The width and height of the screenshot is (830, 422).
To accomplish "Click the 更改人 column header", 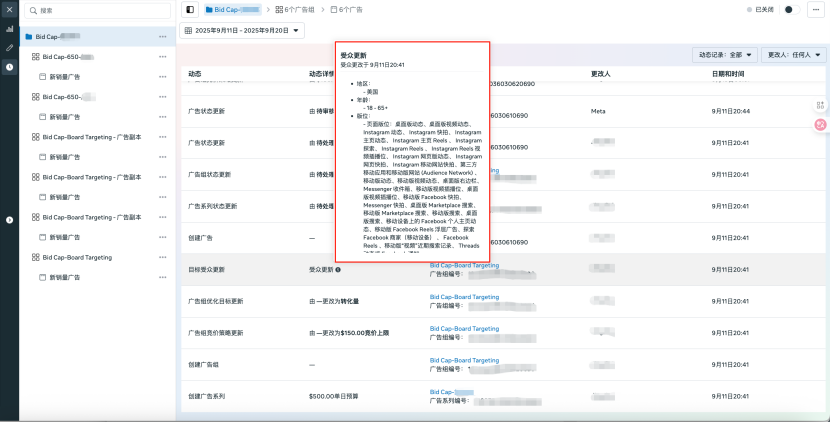I will pyautogui.click(x=600, y=74).
